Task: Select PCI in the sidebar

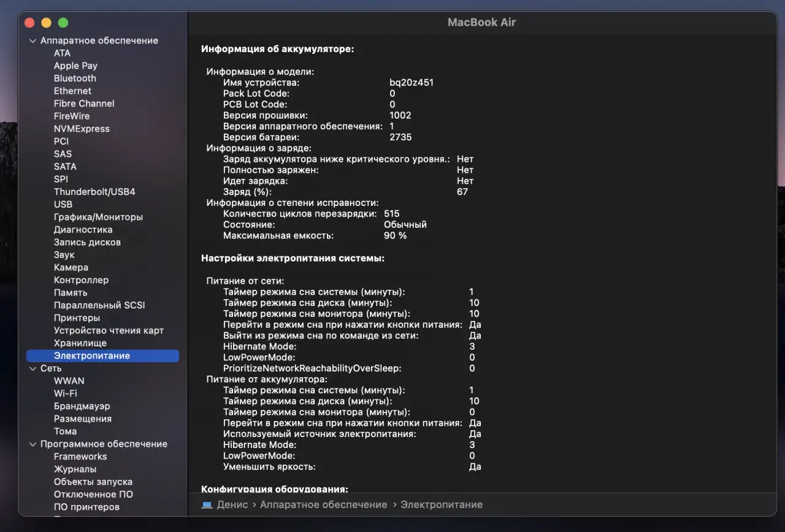Action: pos(61,142)
